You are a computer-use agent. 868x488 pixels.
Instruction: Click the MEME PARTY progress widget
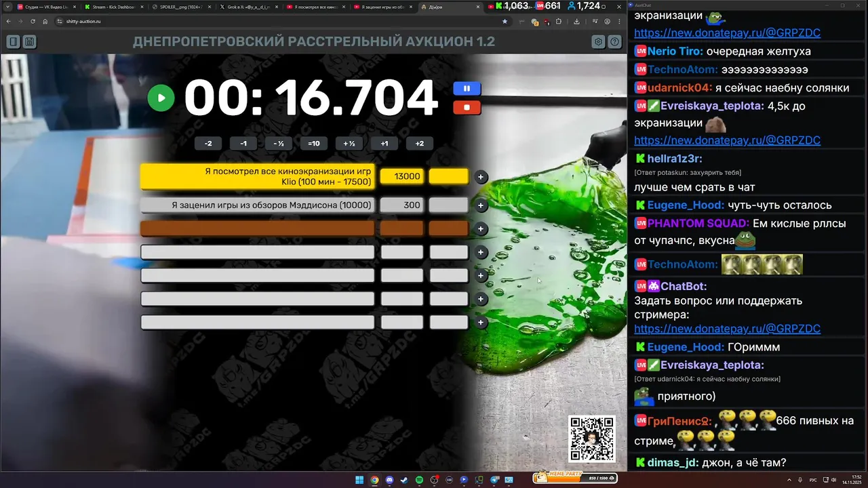(575, 477)
